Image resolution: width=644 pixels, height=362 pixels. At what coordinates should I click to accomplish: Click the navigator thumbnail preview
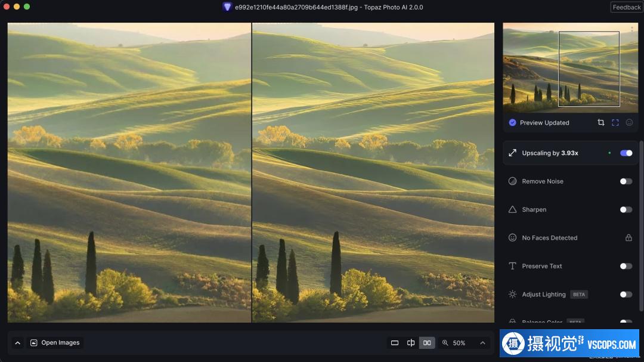(x=571, y=68)
